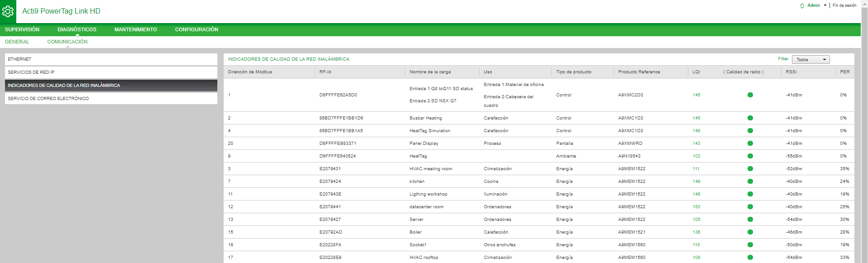
Task: Open the MANTENIMIENTO menu
Action: pos(135,29)
